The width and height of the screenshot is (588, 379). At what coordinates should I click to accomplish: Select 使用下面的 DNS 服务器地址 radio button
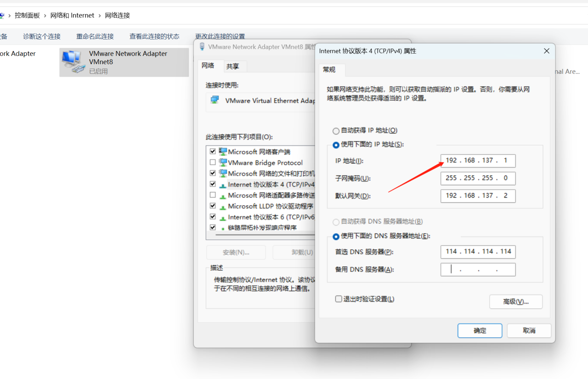pos(336,236)
